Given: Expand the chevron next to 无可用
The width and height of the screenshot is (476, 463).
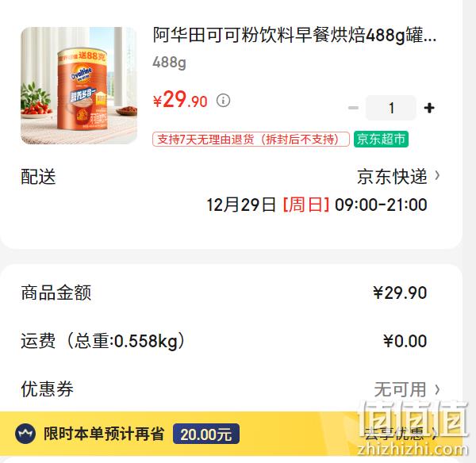Looking at the screenshot, I should [437, 389].
